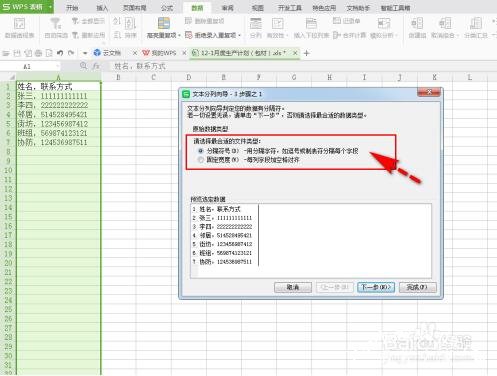Switch to the 公式 (Formulas) ribbon tab

pyautogui.click(x=167, y=8)
